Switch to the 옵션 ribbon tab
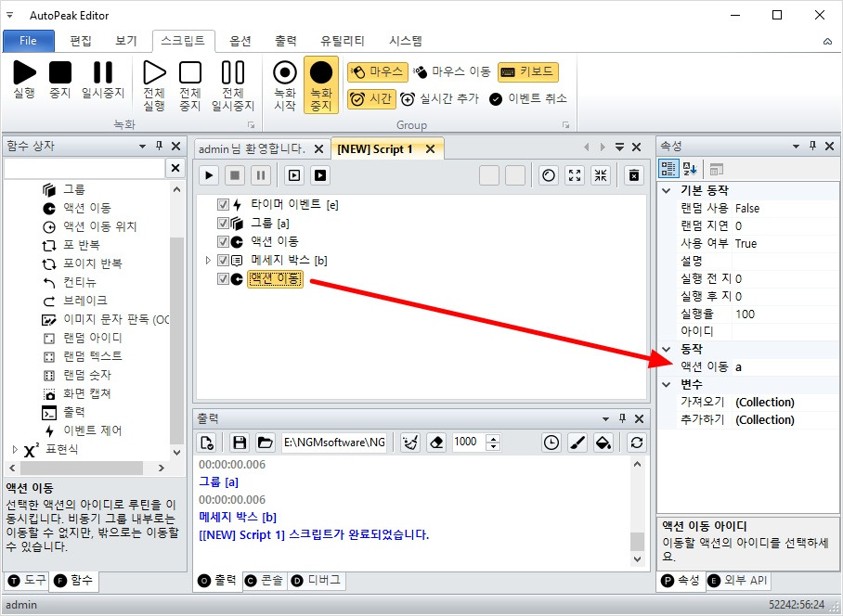This screenshot has width=843, height=616. 240,41
